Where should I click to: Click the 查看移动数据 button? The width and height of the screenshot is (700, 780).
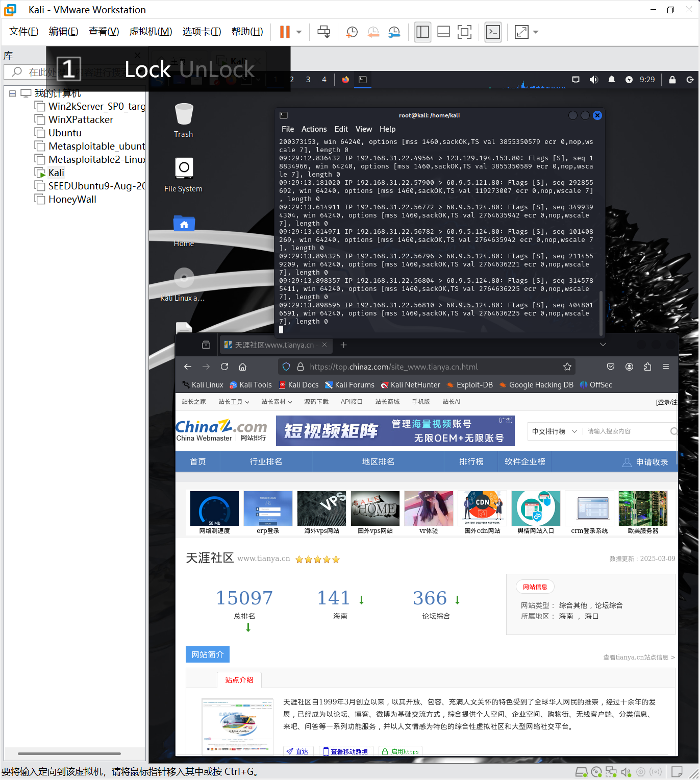click(346, 751)
